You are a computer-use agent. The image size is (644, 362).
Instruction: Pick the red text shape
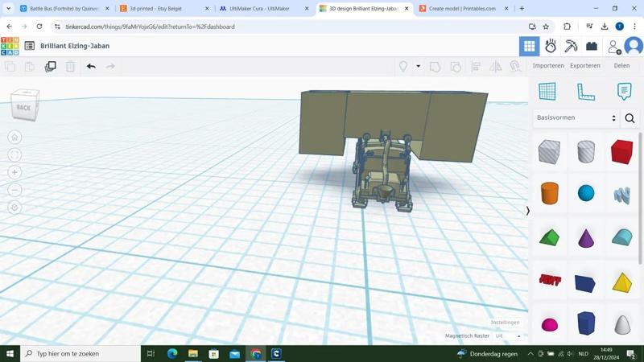pyautogui.click(x=550, y=280)
